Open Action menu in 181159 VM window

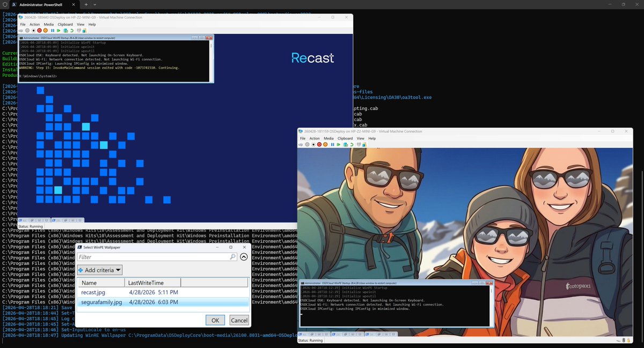click(315, 138)
